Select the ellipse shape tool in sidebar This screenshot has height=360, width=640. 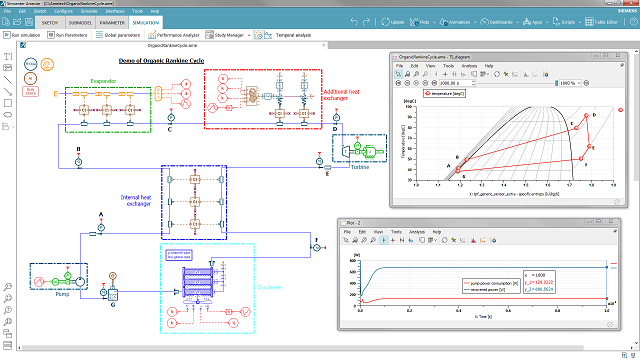coord(7,114)
